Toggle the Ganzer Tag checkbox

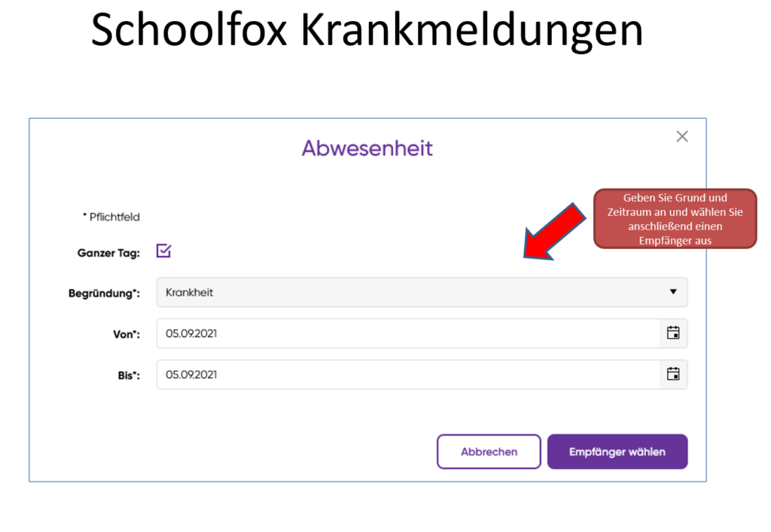pyautogui.click(x=163, y=251)
